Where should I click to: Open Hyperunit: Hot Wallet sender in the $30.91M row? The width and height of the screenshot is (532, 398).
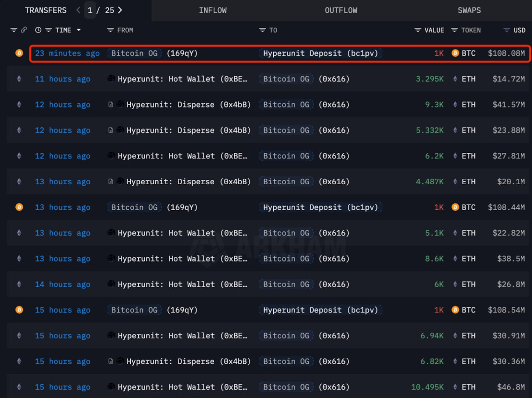[183, 335]
